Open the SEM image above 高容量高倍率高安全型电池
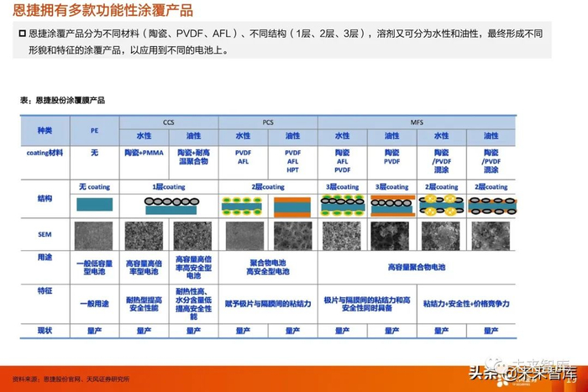Viewport: 588px width, 392px height. [x=192, y=236]
